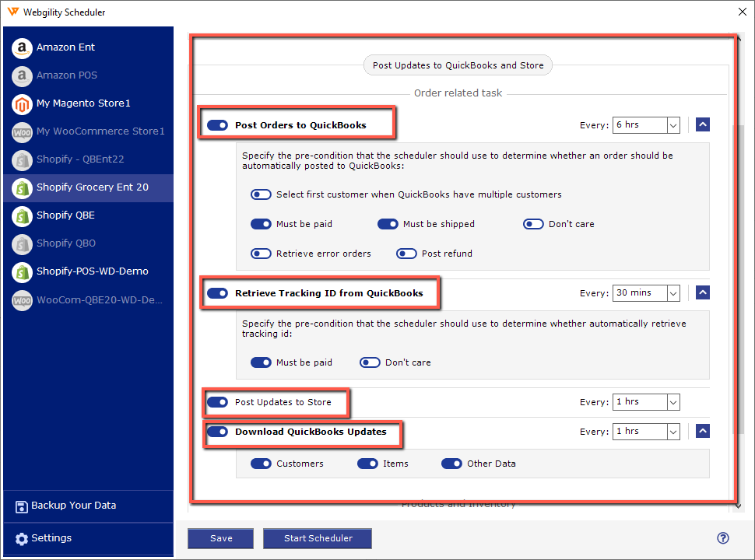Image resolution: width=755 pixels, height=560 pixels.
Task: Click the Shopify QBO store icon
Action: (22, 244)
